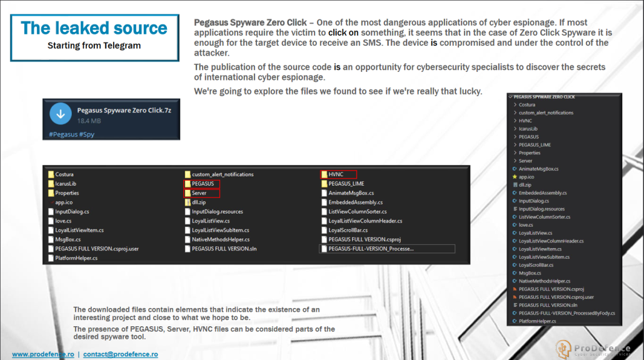Image resolution: width=644 pixels, height=360 pixels.
Task: Click the archive icon beside dll.zip in tree
Action: pos(515,185)
